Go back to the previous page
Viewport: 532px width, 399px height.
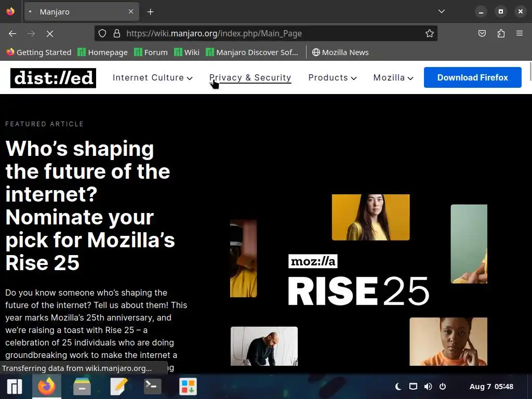pyautogui.click(x=12, y=34)
